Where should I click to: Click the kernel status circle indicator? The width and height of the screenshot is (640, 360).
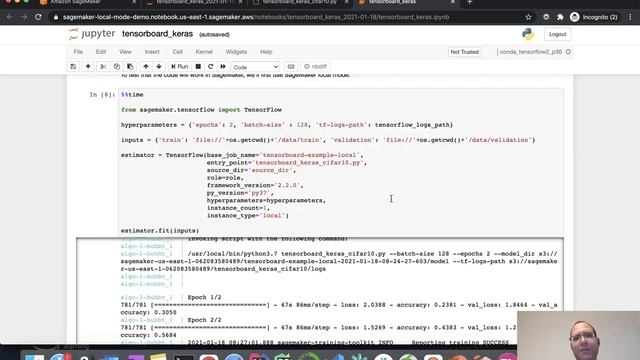[568, 52]
